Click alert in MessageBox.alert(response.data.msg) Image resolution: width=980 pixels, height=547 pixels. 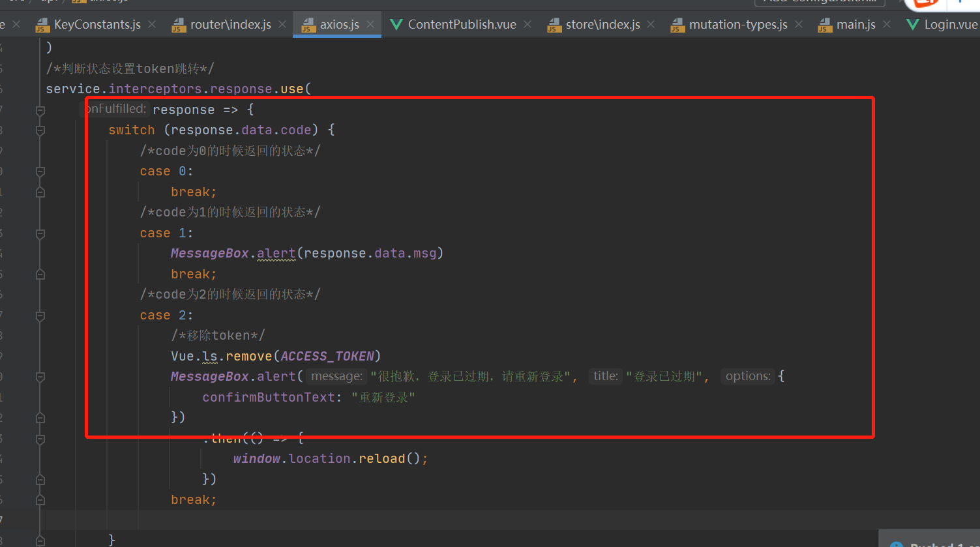276,254
